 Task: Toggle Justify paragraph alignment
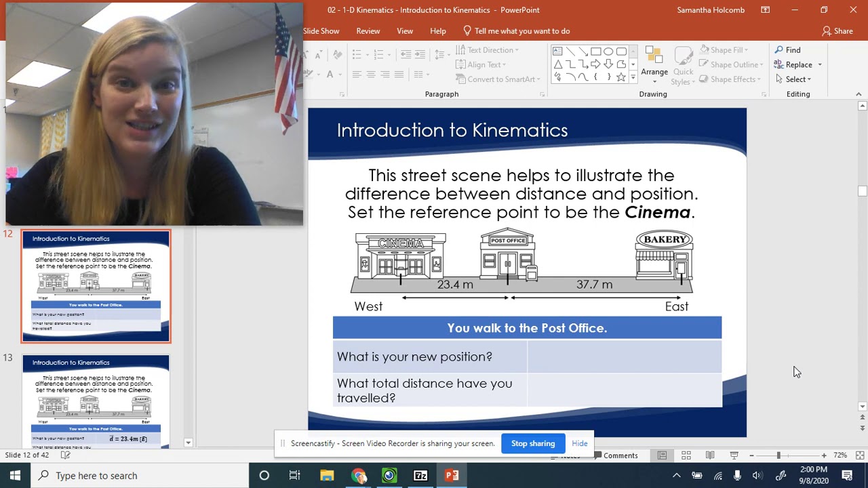(399, 74)
